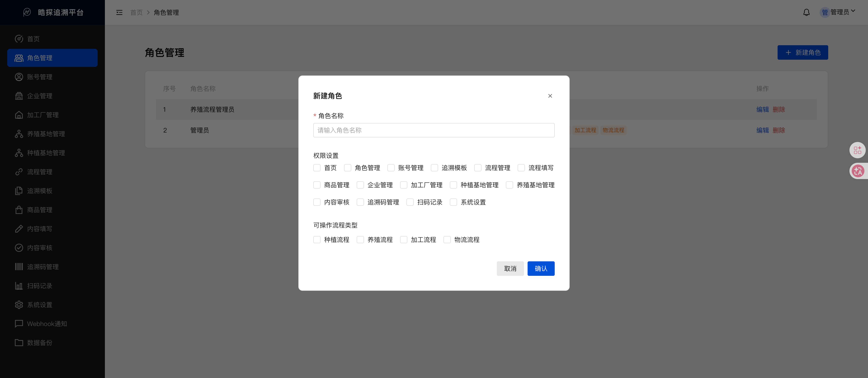Viewport: 868px width, 378px height.
Task: Select the 流程管理 permission checkbox
Action: pos(478,168)
